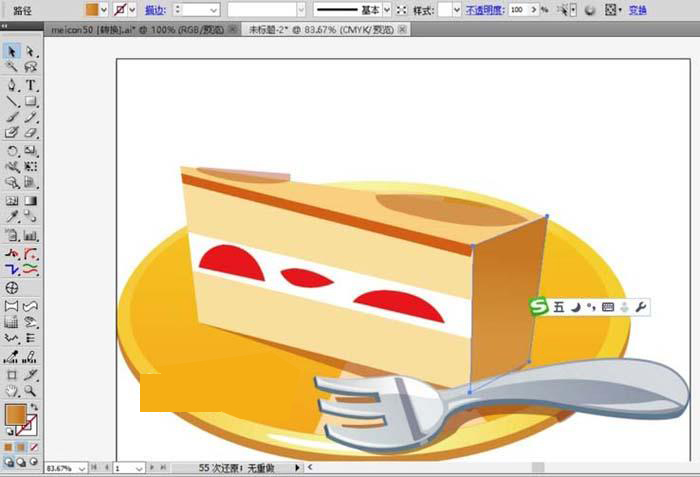Select the Rectangle tool

coord(30,101)
